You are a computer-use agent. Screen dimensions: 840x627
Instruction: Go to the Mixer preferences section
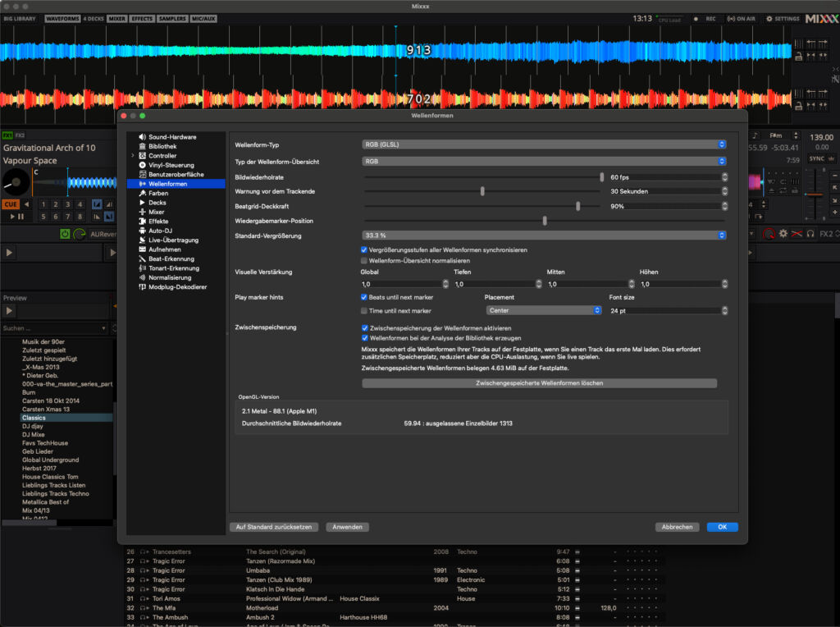[x=156, y=212]
